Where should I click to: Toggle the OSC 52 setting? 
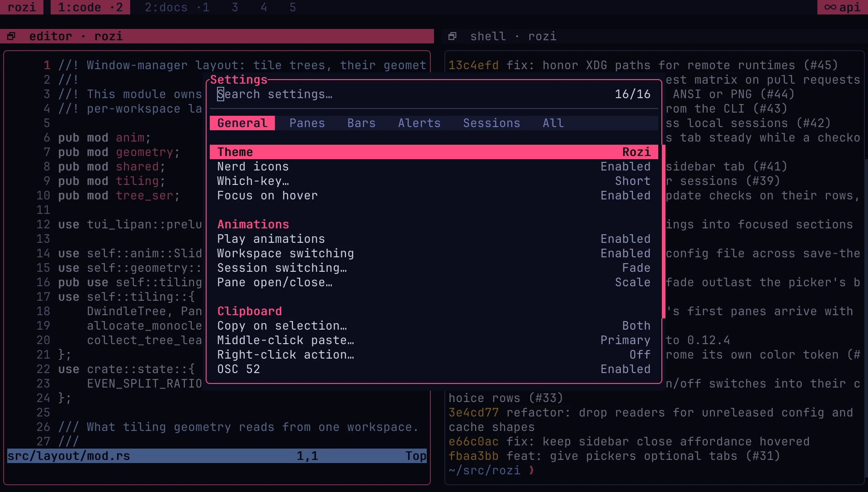(434, 369)
